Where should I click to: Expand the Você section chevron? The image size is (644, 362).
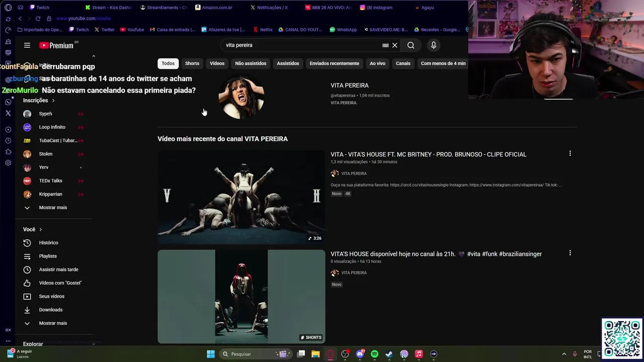click(41, 230)
